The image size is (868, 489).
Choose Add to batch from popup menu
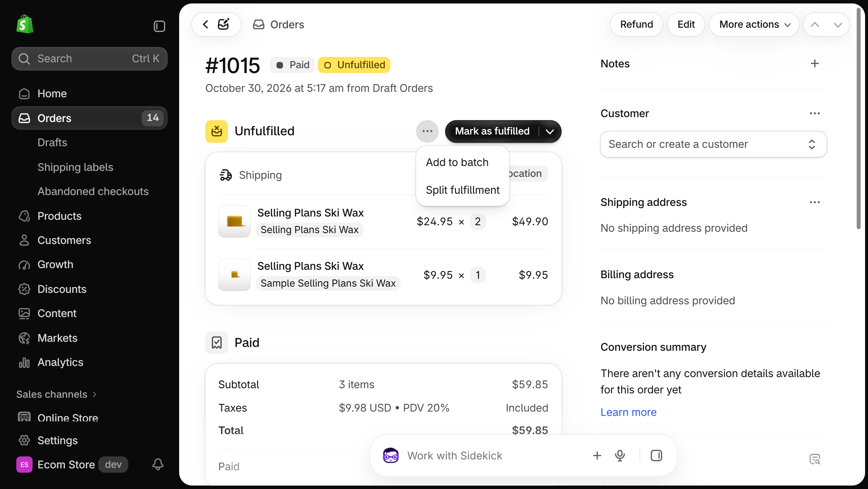coord(462,162)
